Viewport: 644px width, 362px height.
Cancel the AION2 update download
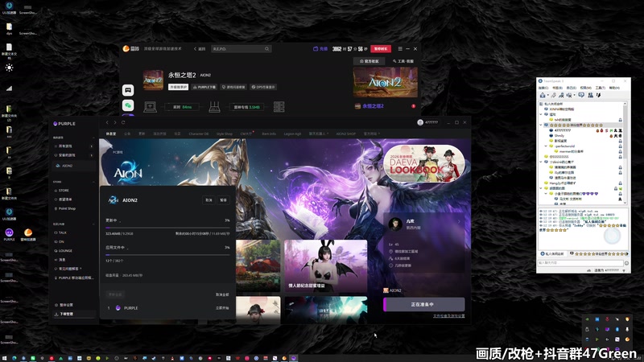coord(208,200)
